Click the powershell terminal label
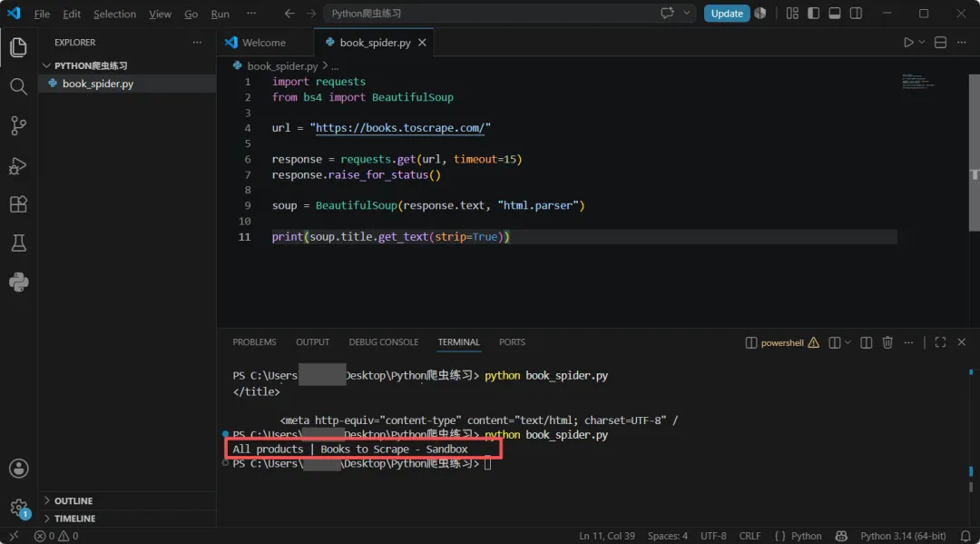The width and height of the screenshot is (980, 544). (782, 342)
